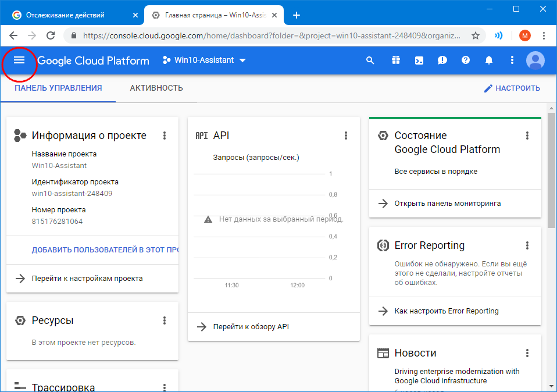557x392 pixels.
Task: Open the gift free trial icon
Action: click(396, 60)
